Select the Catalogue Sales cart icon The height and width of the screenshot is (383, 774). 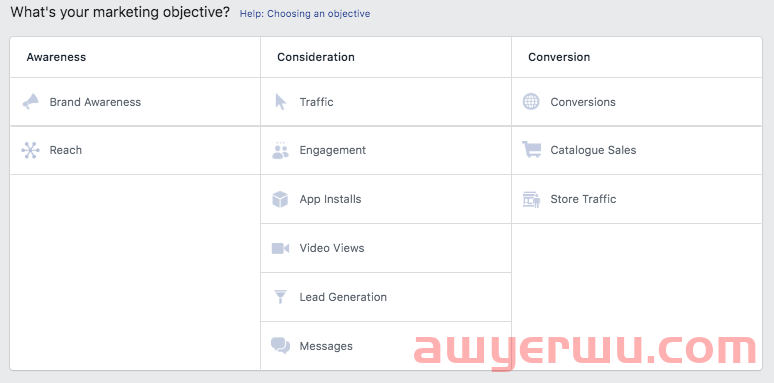tap(531, 150)
